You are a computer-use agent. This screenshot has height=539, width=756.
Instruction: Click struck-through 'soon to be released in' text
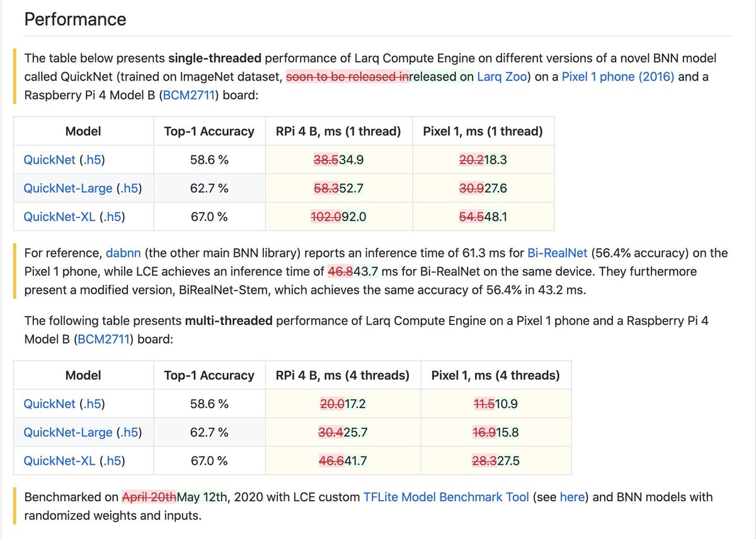347,77
